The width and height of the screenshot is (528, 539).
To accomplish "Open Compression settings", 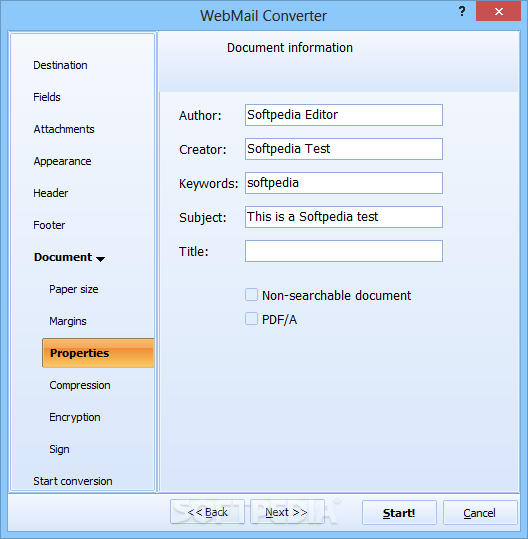I will point(80,385).
